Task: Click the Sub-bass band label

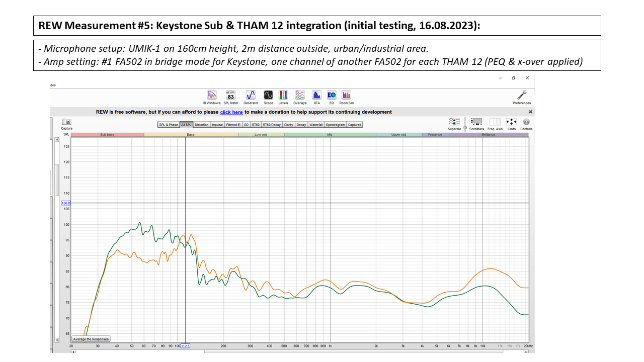Action: [x=107, y=135]
